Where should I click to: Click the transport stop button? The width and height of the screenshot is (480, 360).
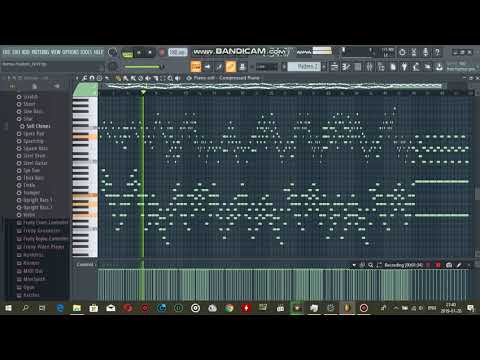[150, 53]
